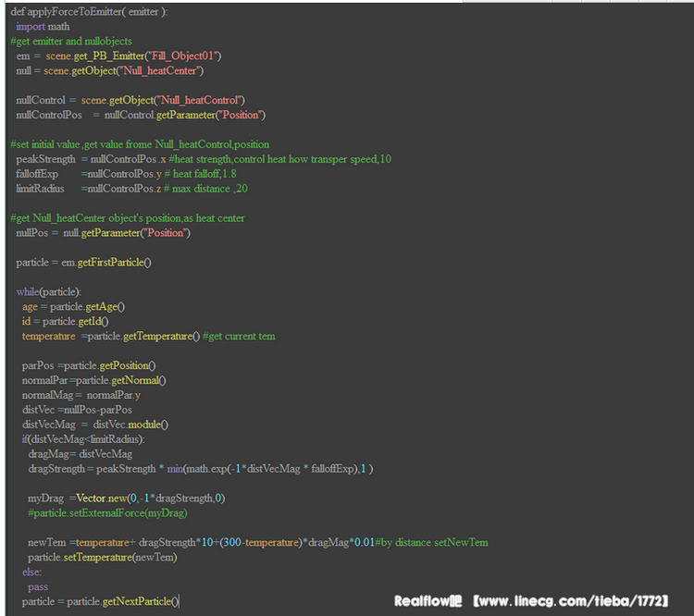
Task: Click the 'dragStrength = peakStrength * min' line
Action: tap(201, 469)
